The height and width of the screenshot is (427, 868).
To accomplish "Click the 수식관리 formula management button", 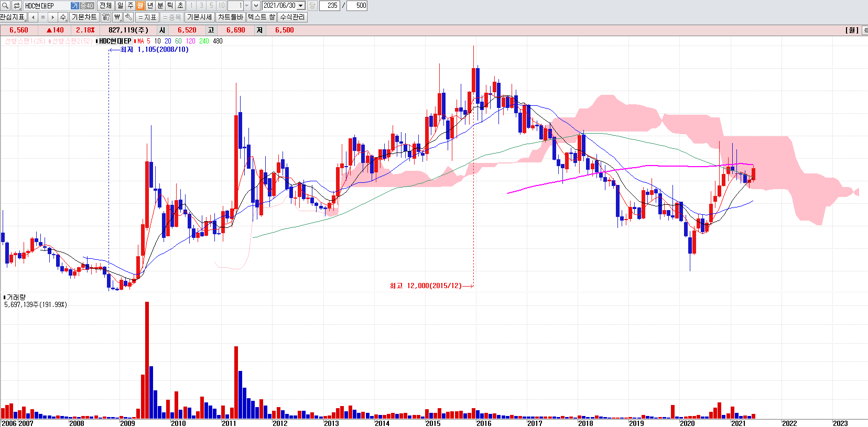I will click(292, 17).
